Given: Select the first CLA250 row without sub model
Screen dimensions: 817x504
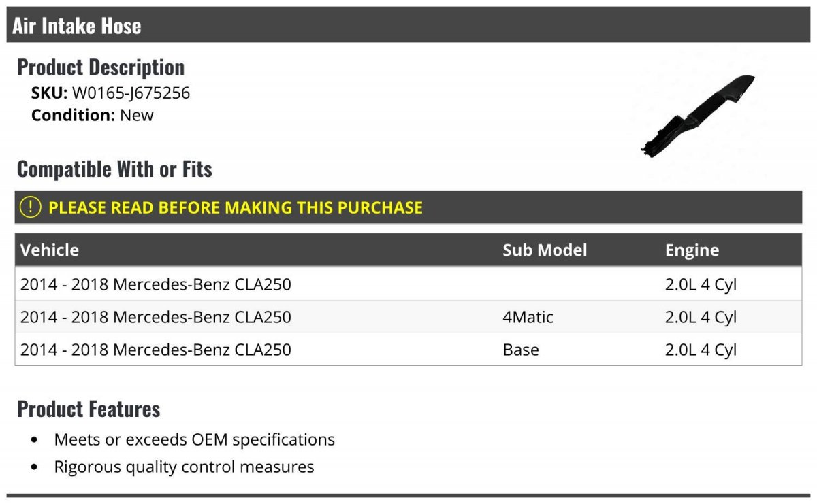Looking at the screenshot, I should (x=155, y=284).
